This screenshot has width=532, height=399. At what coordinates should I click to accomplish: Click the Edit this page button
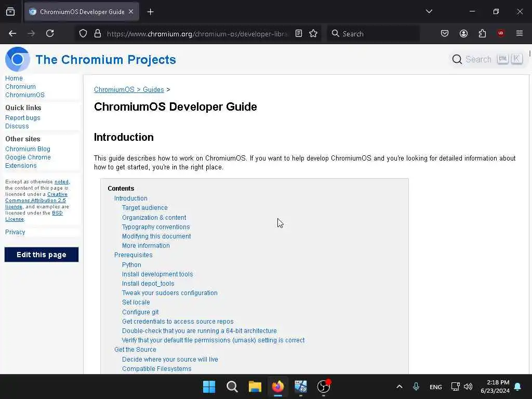(x=42, y=255)
